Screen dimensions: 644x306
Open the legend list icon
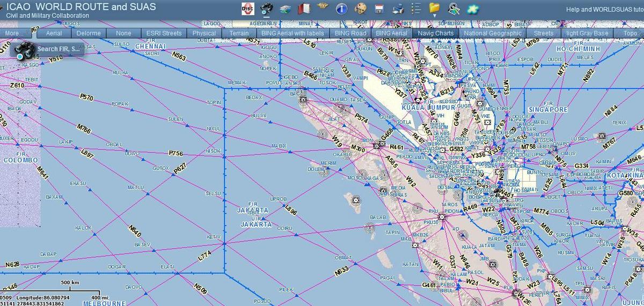click(x=416, y=9)
